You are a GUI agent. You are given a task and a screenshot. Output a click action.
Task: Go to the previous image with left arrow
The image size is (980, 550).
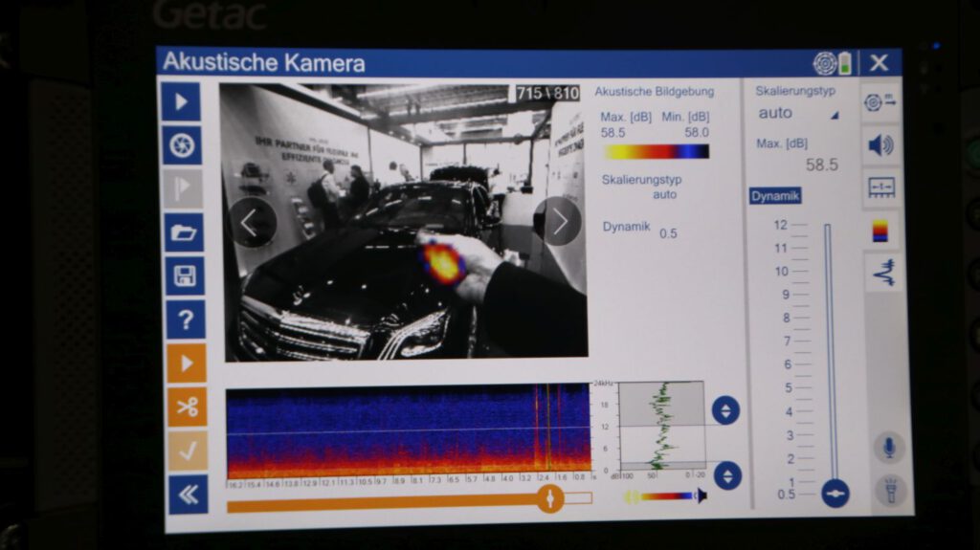(x=251, y=223)
